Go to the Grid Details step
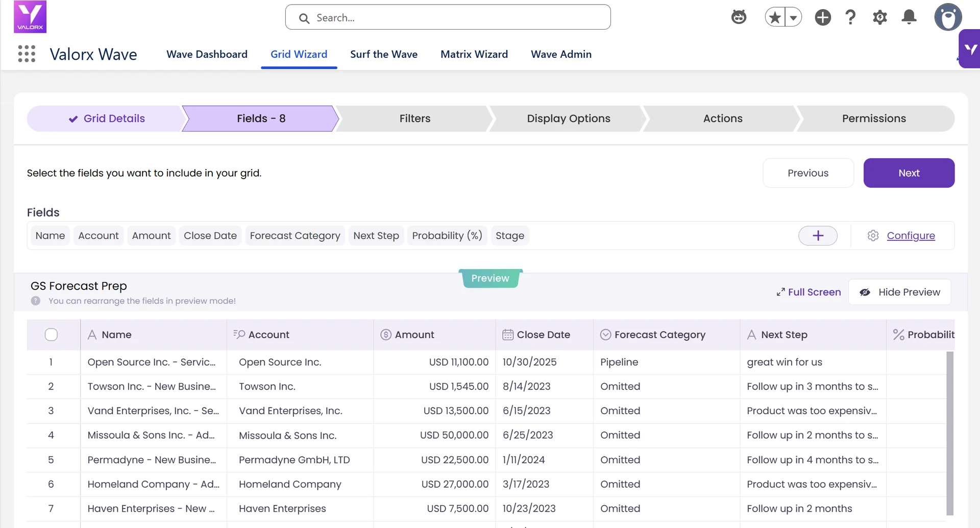 tap(106, 118)
